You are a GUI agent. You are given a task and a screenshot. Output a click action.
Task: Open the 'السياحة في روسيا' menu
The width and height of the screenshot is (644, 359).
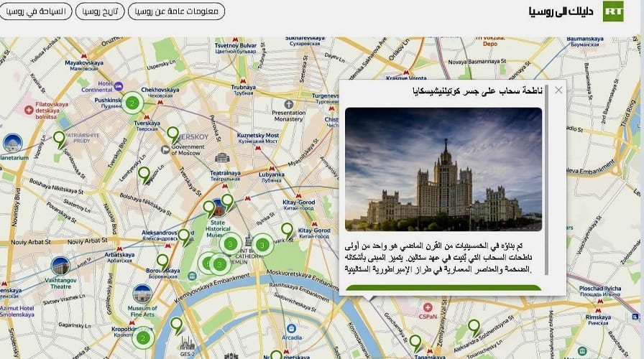pyautogui.click(x=36, y=11)
